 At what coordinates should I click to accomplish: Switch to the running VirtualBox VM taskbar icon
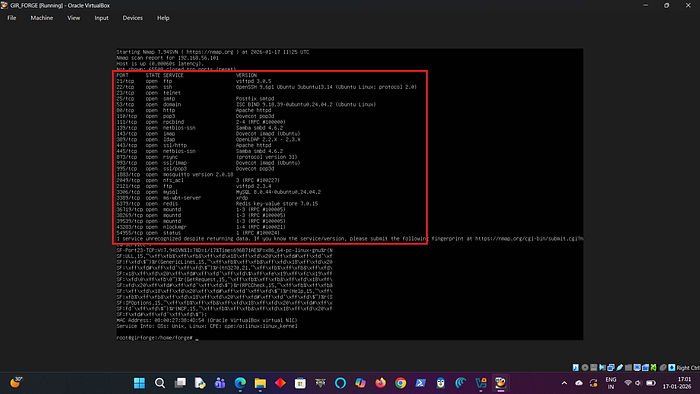500,383
